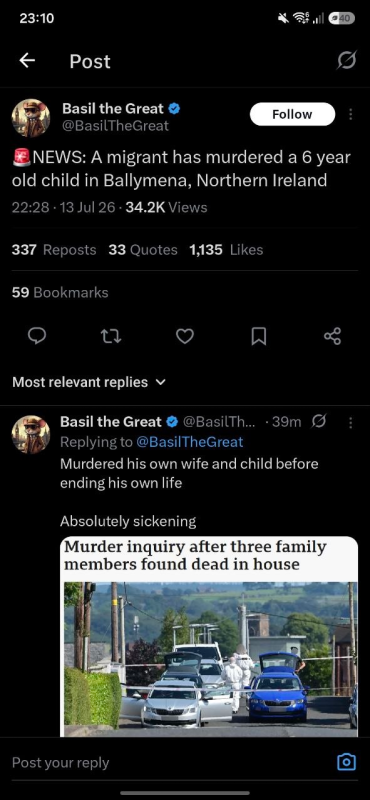The height and width of the screenshot is (800, 370).
Task: View the 1,135 Likes list
Action: pyautogui.click(x=226, y=250)
